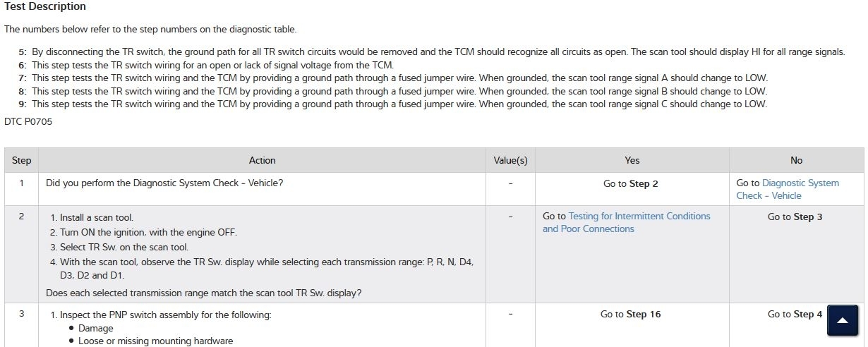
Task: Click 'Did you perform the Diagnostic System Check' question
Action: point(164,183)
